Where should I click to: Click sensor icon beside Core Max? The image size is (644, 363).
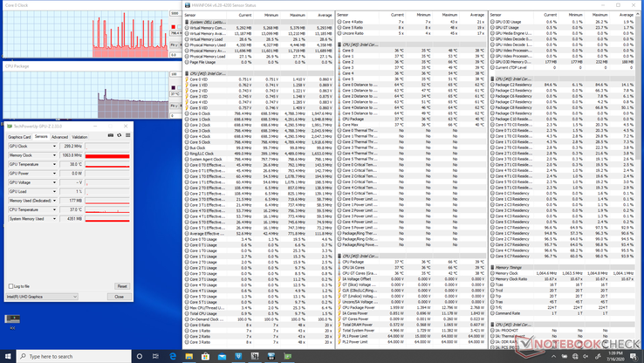[339, 125]
